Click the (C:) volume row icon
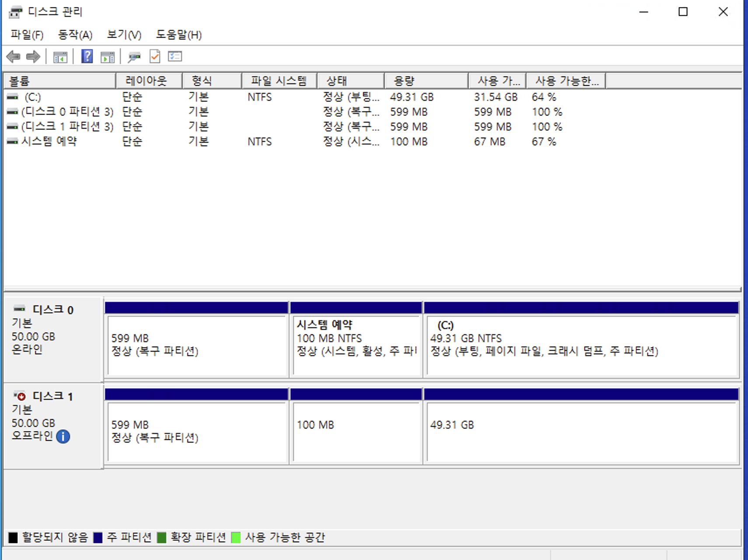Image resolution: width=748 pixels, height=560 pixels. pos(13,97)
